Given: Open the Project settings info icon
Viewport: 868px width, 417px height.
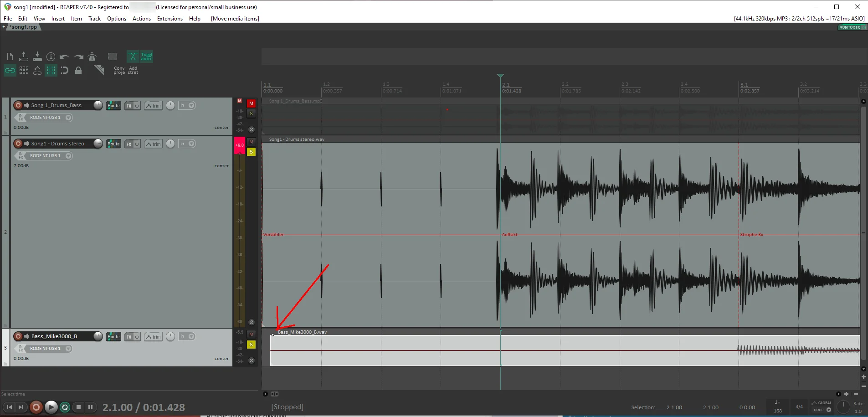Looking at the screenshot, I should [x=51, y=57].
